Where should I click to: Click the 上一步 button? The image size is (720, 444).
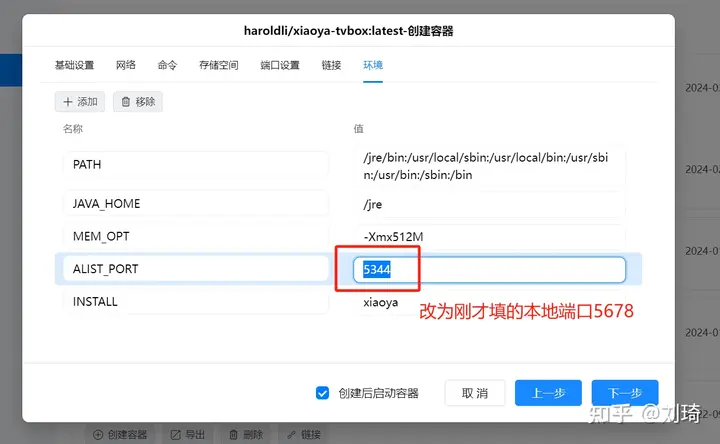coord(548,393)
